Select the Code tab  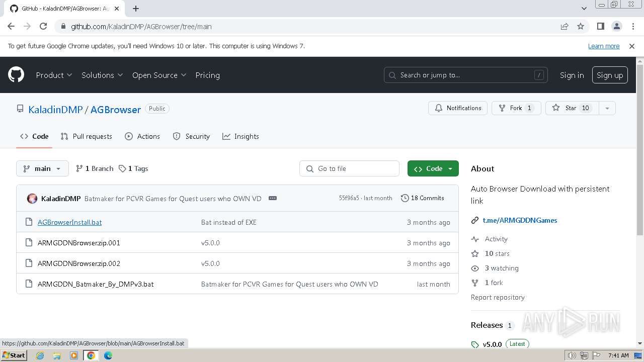pos(34,136)
